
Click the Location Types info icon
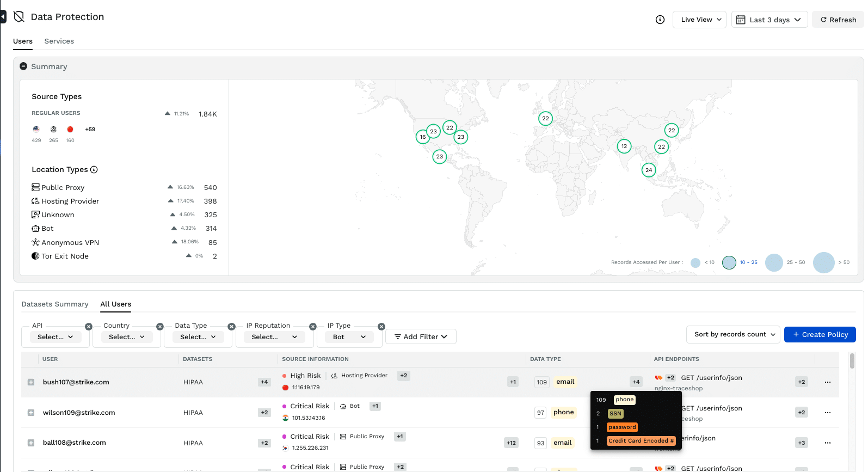coord(94,169)
